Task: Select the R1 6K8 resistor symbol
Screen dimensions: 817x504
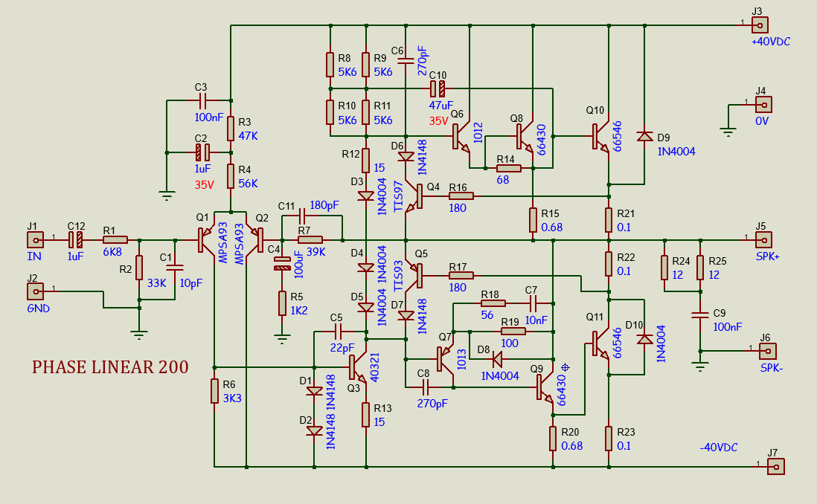Action: click(x=115, y=239)
